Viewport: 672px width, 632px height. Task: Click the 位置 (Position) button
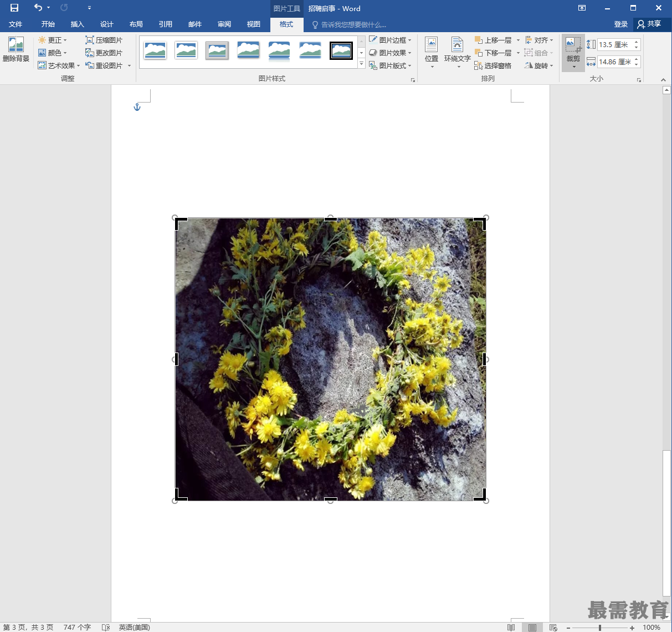point(432,52)
